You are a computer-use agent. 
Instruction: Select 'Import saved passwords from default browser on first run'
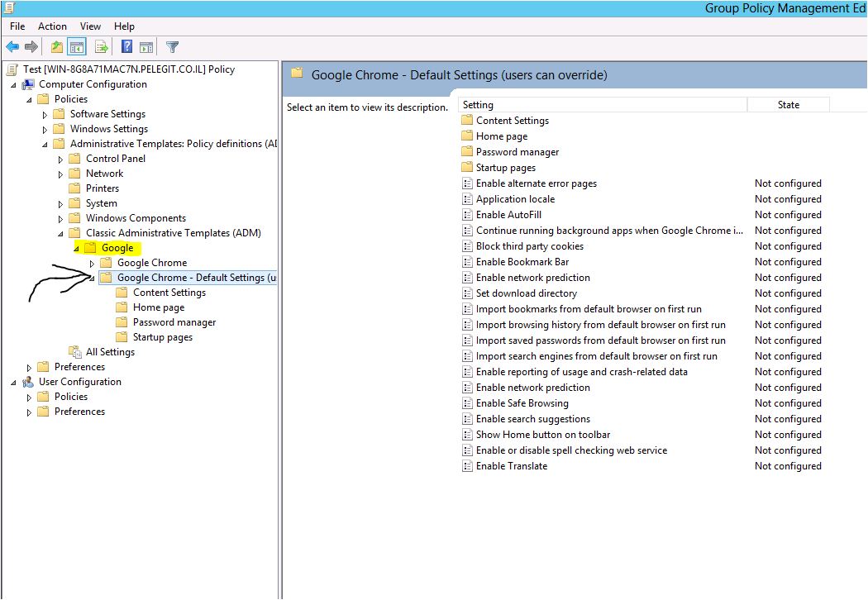[x=601, y=340]
